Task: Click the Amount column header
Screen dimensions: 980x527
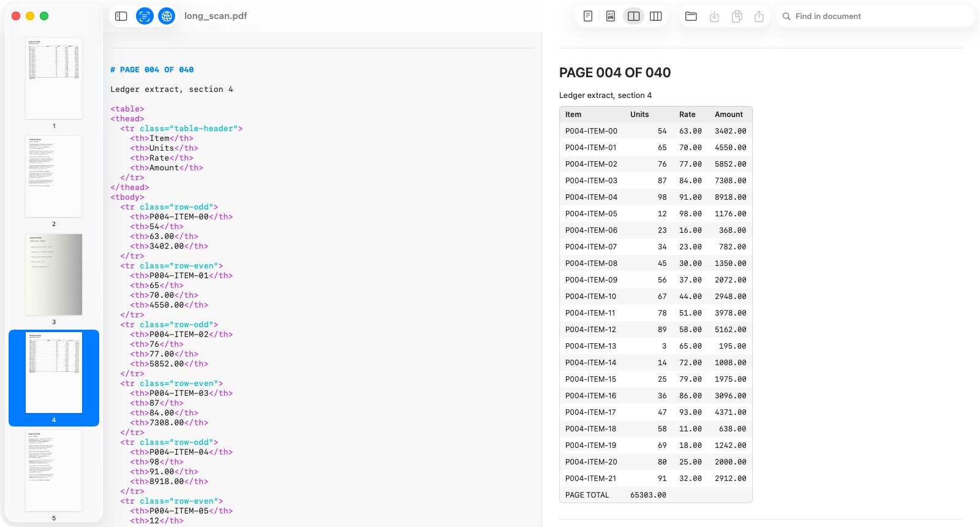Action: (x=729, y=115)
